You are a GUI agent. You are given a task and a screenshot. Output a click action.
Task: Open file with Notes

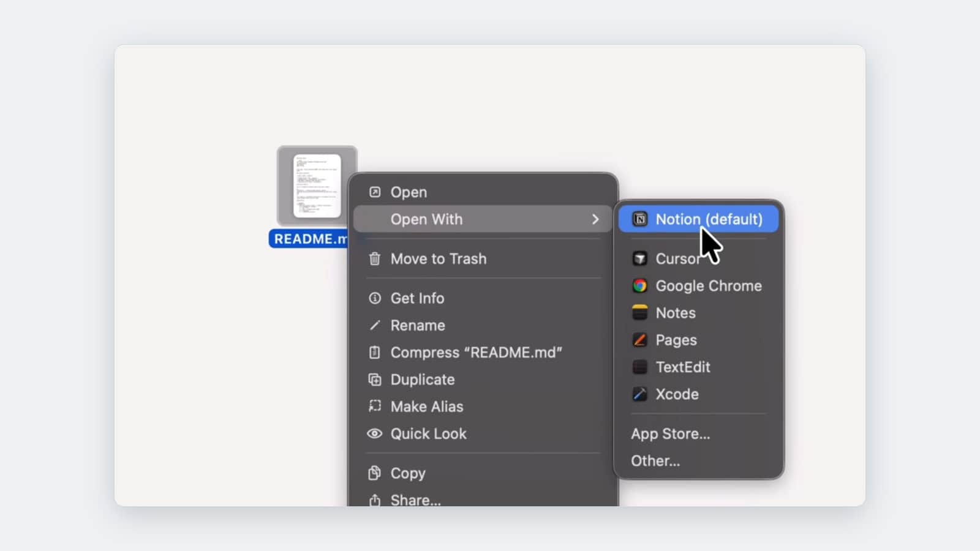point(698,313)
